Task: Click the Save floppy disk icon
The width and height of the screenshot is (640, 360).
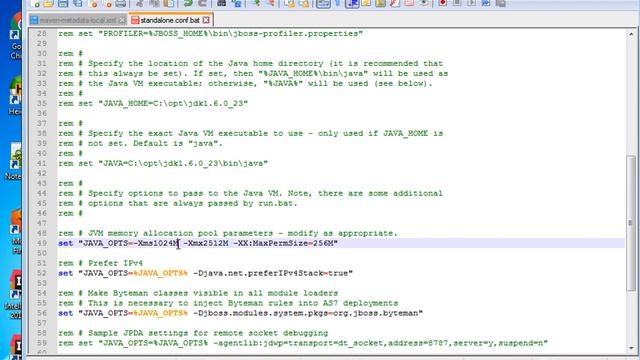Action: coord(62,4)
